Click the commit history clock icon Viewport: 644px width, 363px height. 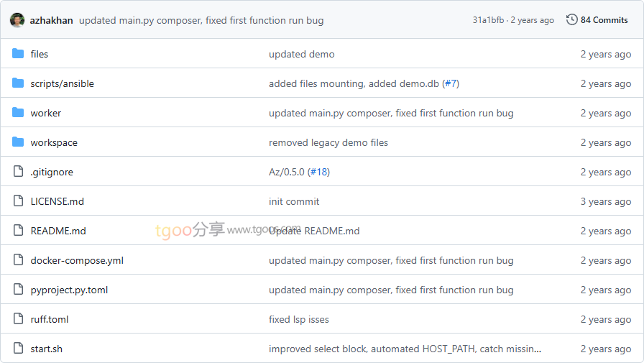tap(572, 20)
